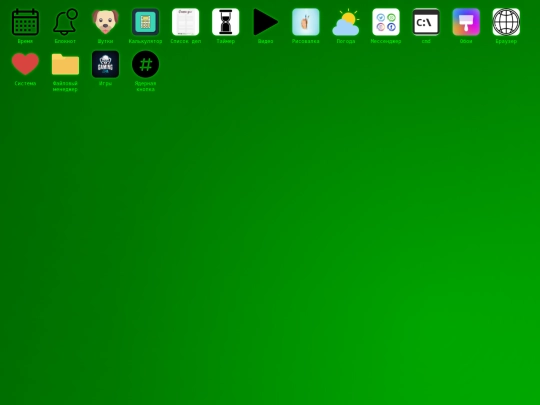Open the Система red heart icon

25,64
